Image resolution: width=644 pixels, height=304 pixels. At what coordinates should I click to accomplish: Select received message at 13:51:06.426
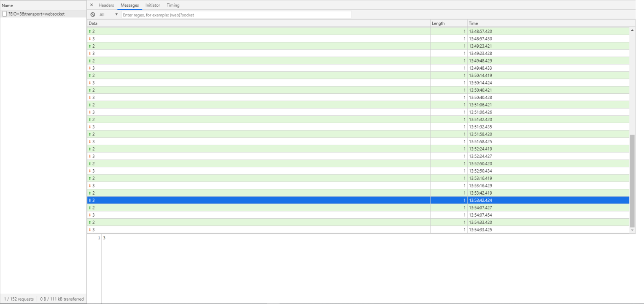(358, 112)
